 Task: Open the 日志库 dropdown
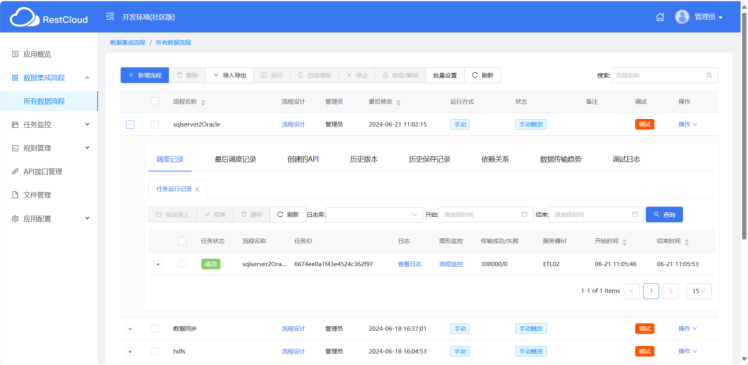coord(374,215)
